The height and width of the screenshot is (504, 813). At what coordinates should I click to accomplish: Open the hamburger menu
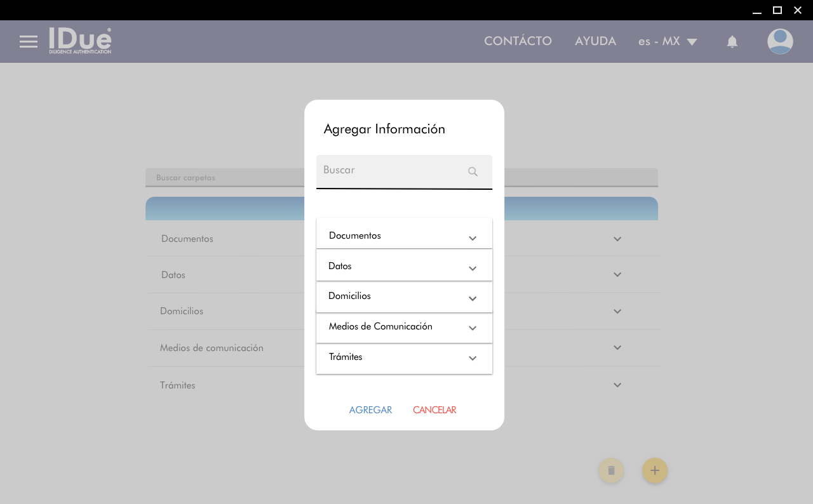pos(29,42)
